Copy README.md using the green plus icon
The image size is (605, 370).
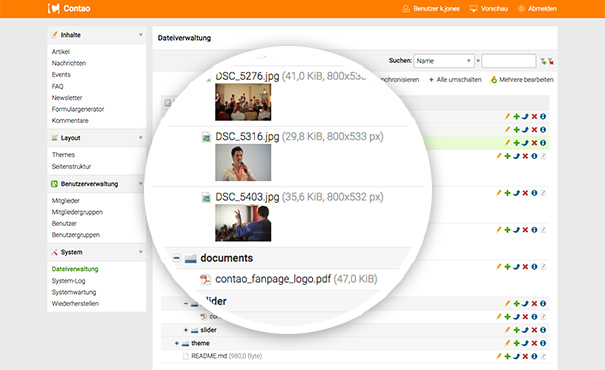(x=507, y=356)
